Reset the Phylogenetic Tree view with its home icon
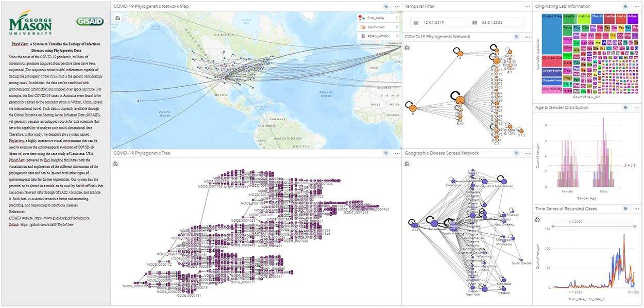Screen dimensions: 644x308 click(117, 164)
